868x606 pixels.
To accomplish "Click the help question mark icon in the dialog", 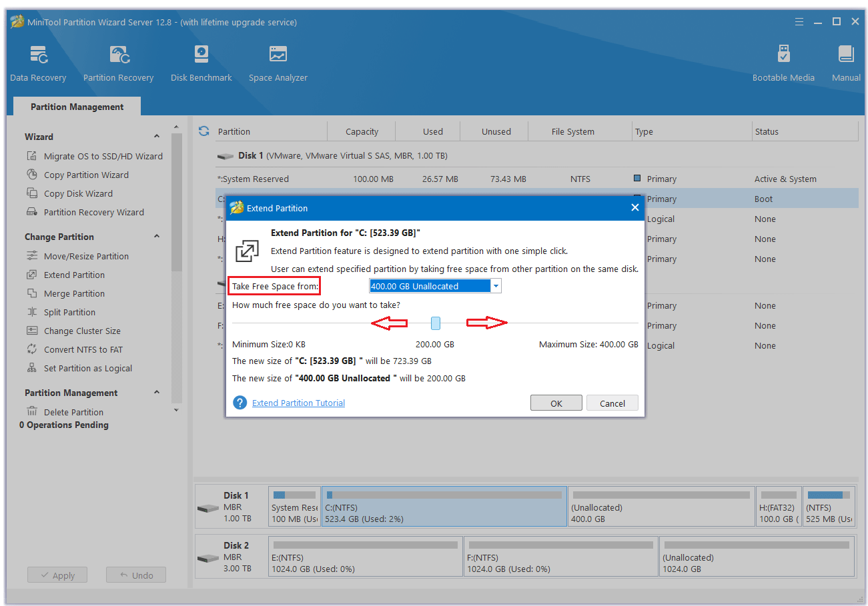I will (240, 403).
